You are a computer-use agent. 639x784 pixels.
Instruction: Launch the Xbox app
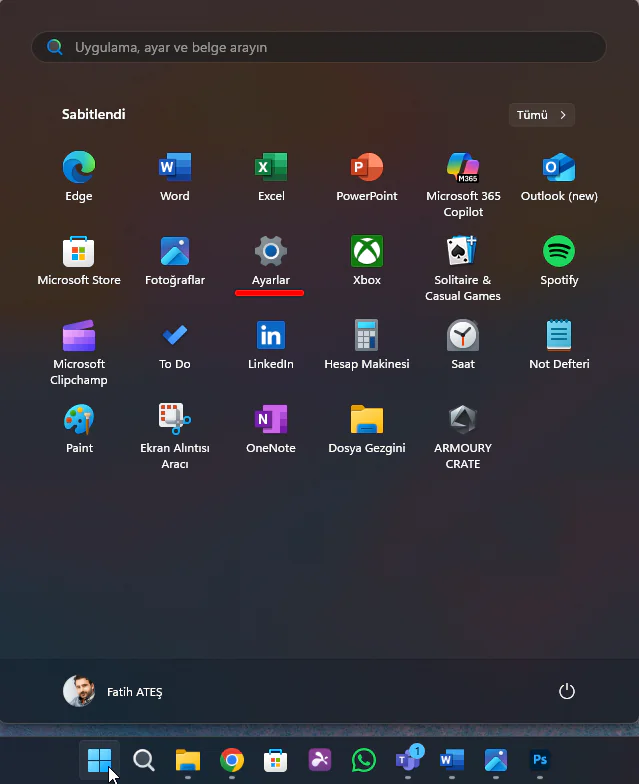[366, 261]
